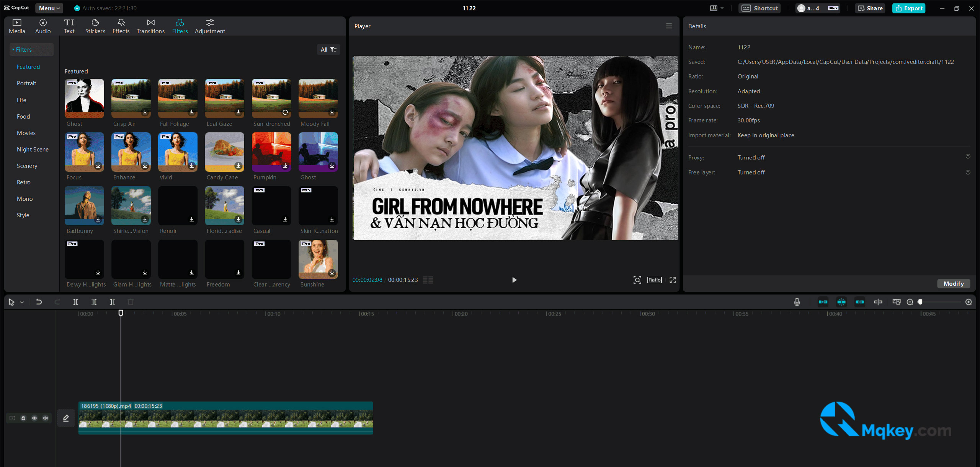The image size is (980, 467).
Task: Select the Night Scene filter category
Action: tap(33, 149)
